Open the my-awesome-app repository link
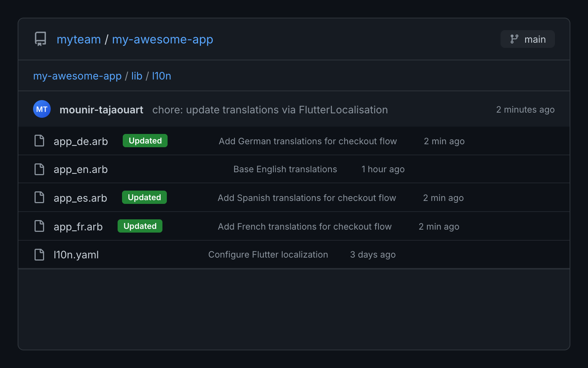The height and width of the screenshot is (368, 588). point(163,39)
